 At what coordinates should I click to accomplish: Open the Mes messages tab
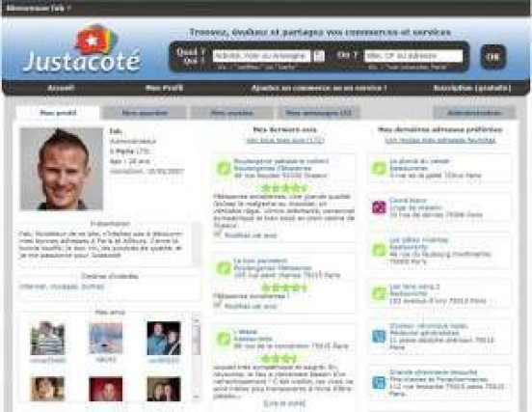318,113
